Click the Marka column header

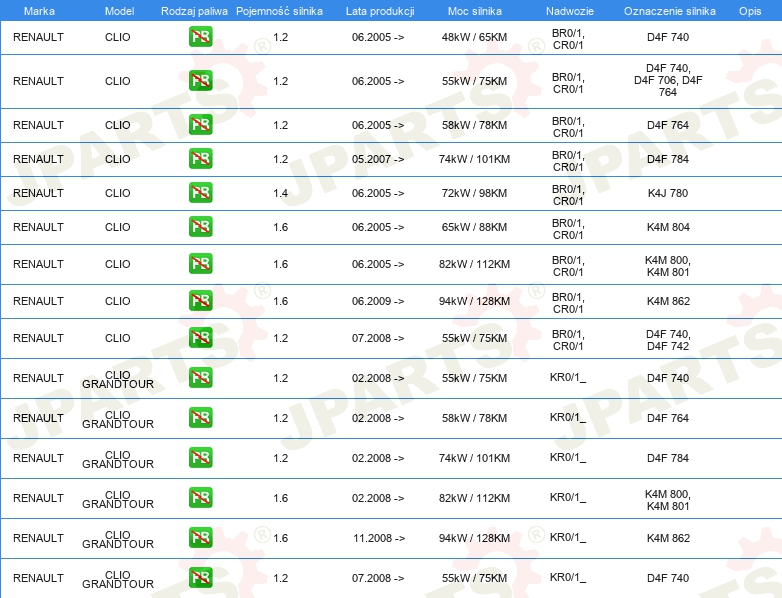[39, 11]
